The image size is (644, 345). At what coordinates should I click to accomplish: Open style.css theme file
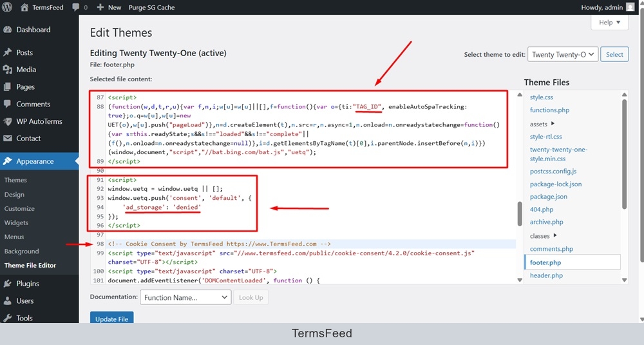(x=542, y=97)
